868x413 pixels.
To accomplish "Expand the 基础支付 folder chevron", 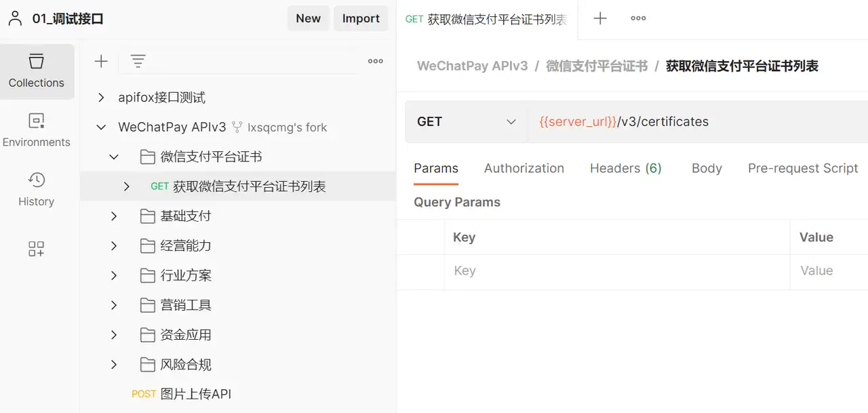I will pyautogui.click(x=114, y=216).
